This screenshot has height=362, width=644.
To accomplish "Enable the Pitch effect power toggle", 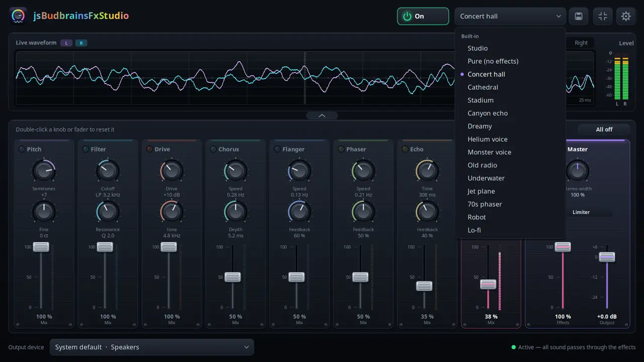I will 22,149.
